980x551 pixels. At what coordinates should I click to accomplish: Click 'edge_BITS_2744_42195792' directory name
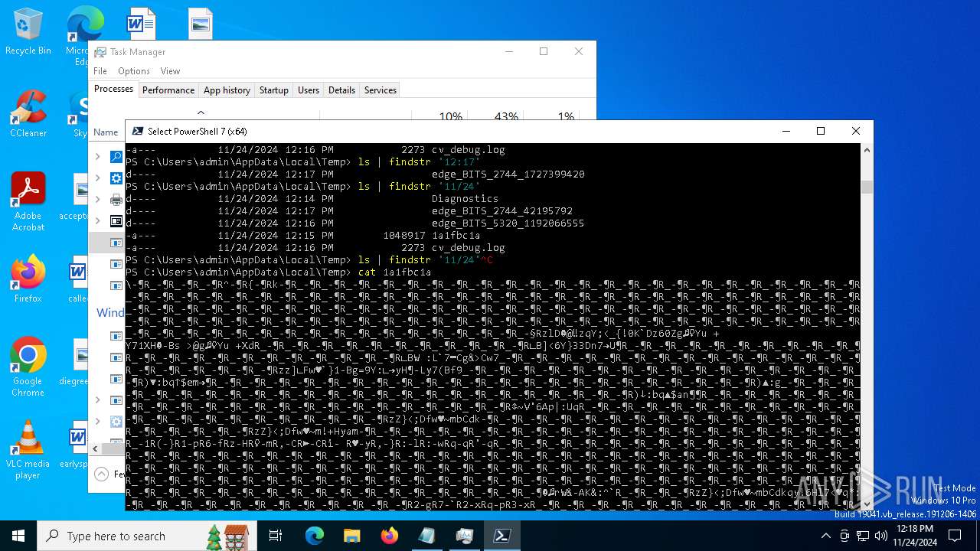click(502, 211)
